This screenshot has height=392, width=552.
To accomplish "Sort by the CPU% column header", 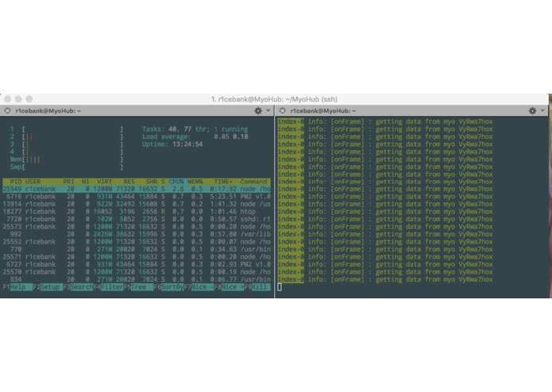I will [x=176, y=182].
